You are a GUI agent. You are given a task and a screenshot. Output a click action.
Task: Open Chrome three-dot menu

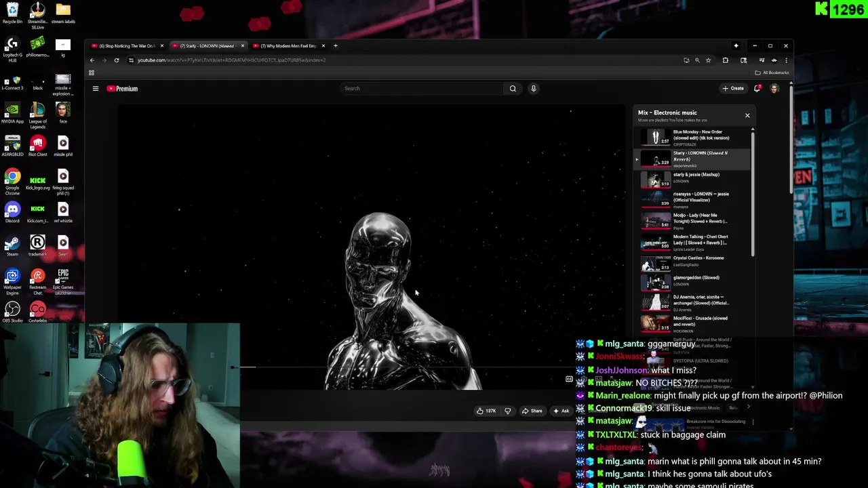pos(786,60)
